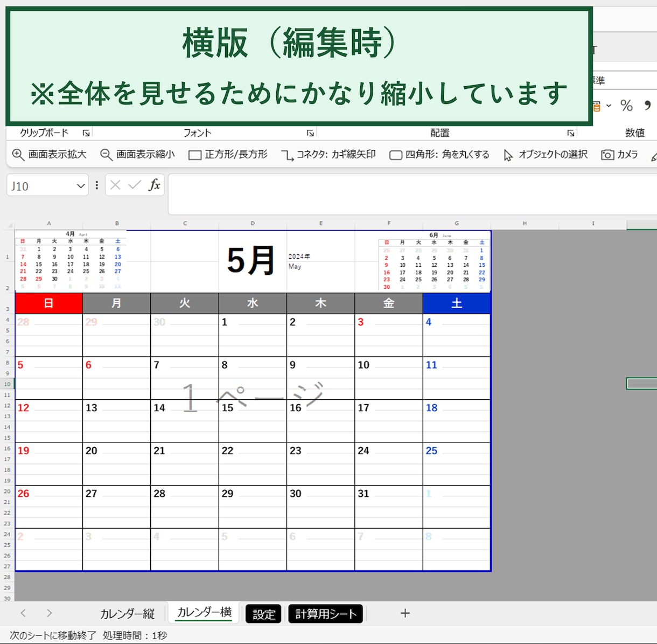The image size is (657, 644).
Task: Click the 4月 mini calendar title
Action: tap(70, 234)
